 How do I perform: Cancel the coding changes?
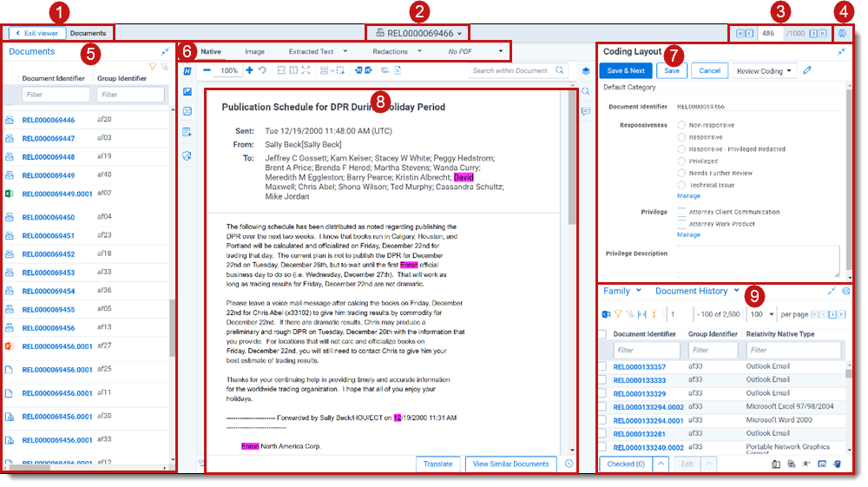click(710, 70)
